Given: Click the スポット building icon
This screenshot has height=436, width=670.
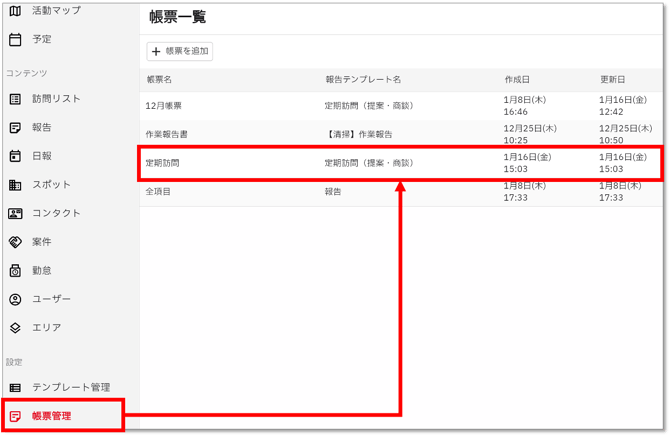Looking at the screenshot, I should tap(15, 185).
